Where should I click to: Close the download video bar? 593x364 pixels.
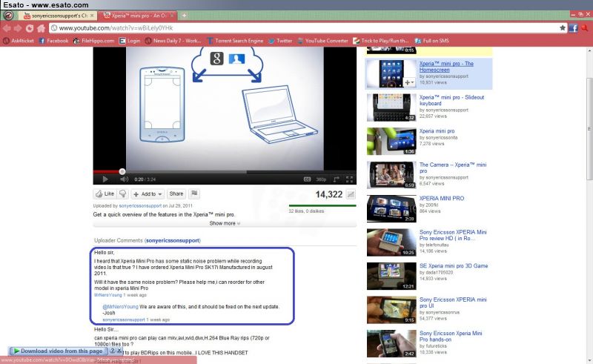click(119, 351)
